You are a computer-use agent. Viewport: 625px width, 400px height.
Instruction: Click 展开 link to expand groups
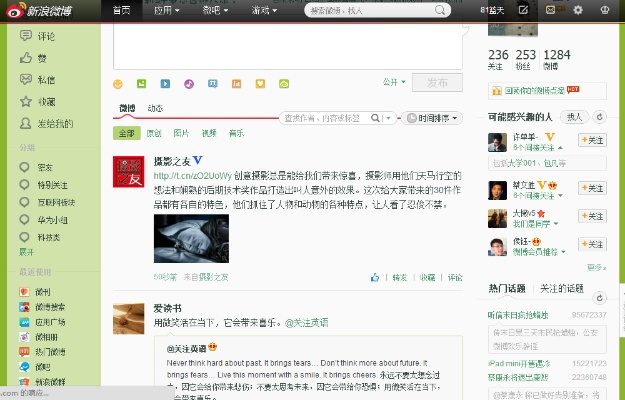point(27,255)
